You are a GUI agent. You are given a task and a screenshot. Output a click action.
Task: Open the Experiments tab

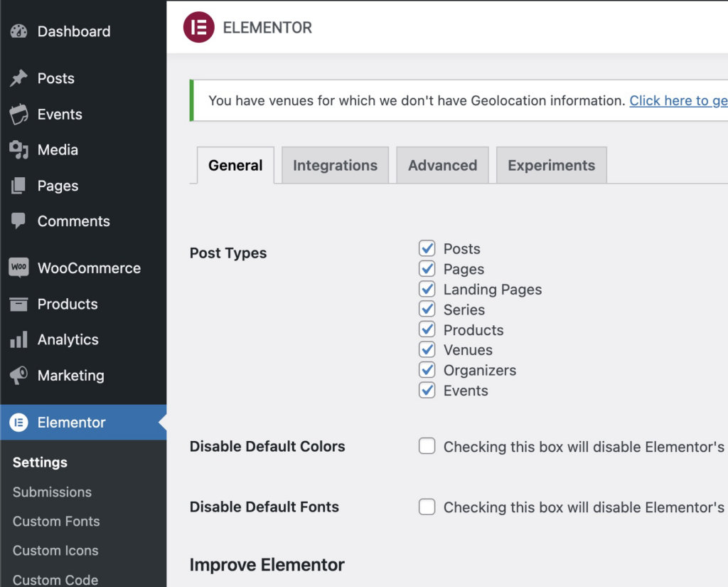tap(551, 165)
